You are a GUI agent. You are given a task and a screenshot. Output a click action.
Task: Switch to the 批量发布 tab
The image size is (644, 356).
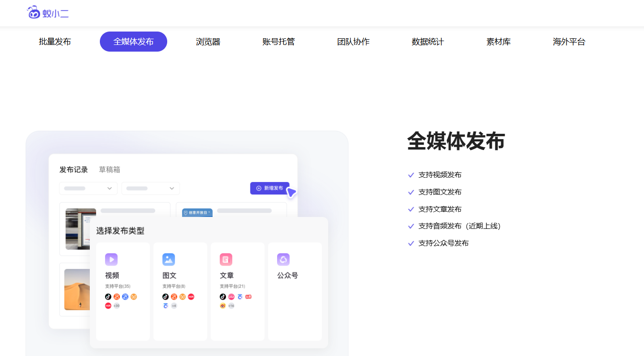[x=55, y=42]
